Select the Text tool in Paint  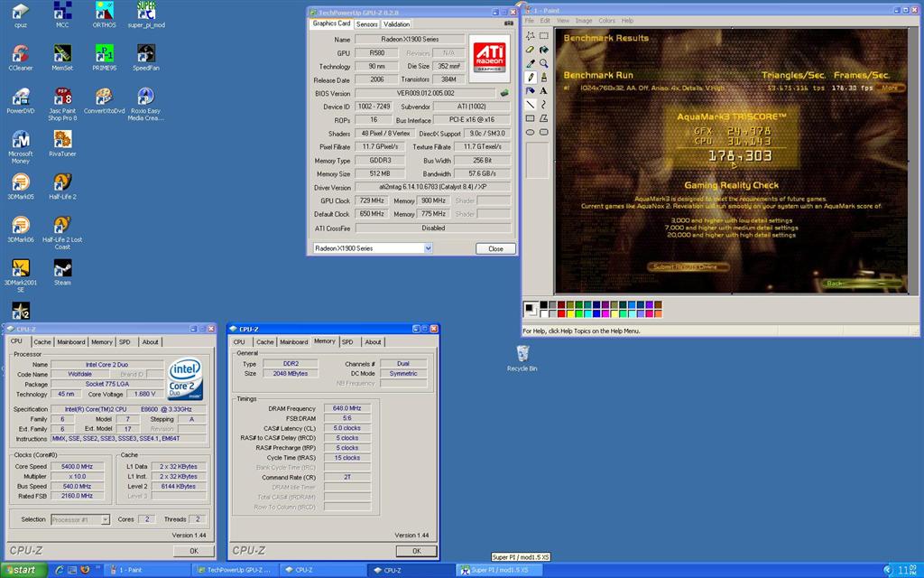[x=543, y=91]
